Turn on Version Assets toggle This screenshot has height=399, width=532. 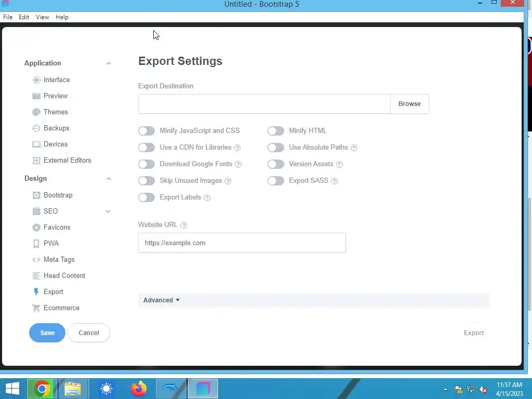(x=276, y=164)
